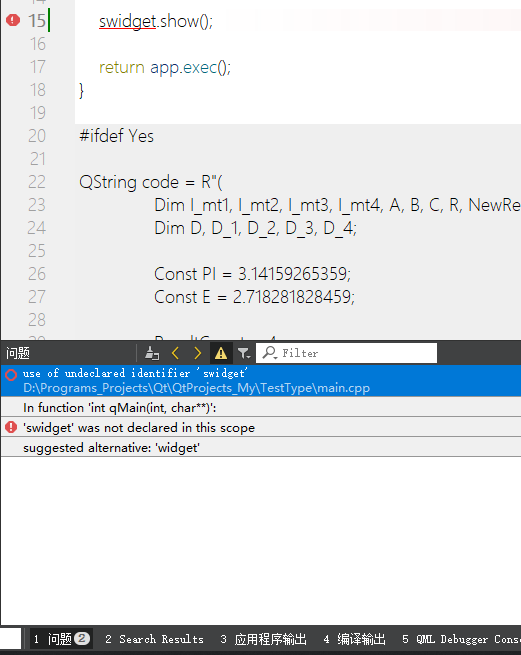Open filter options magnifier dropdown
Image resolution: width=521 pixels, height=655 pixels.
pos(269,353)
